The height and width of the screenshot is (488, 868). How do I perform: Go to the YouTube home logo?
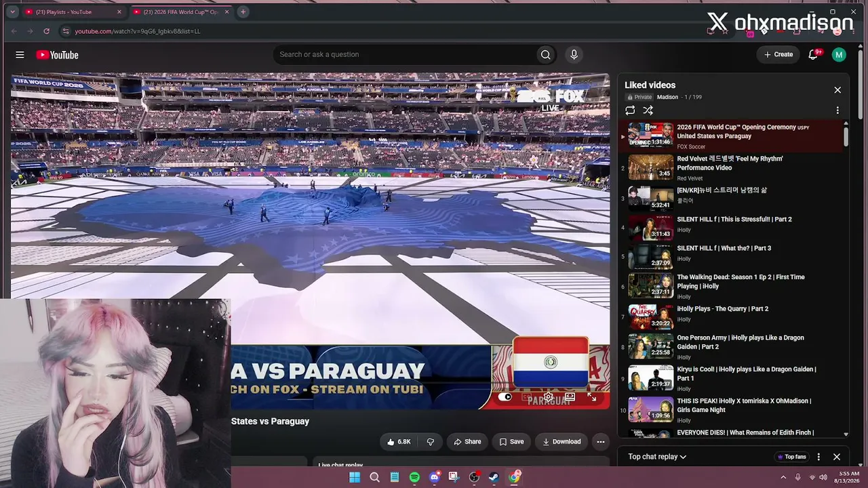point(58,55)
